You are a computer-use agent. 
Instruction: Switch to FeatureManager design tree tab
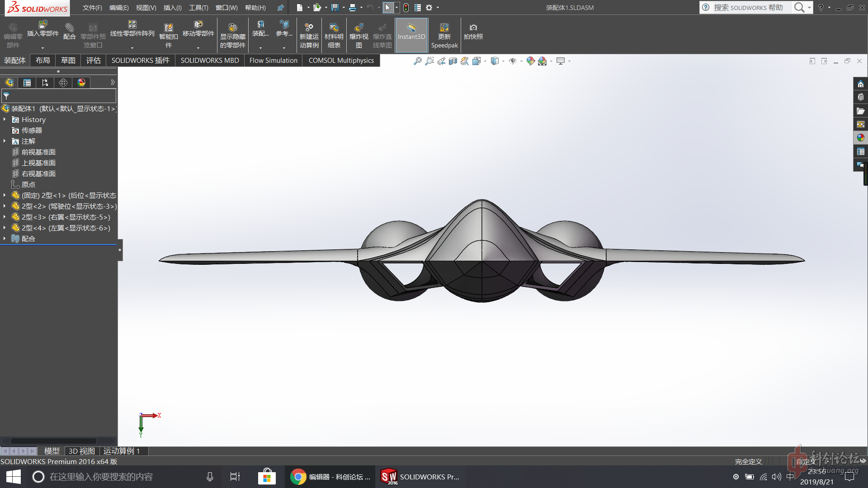[x=9, y=82]
